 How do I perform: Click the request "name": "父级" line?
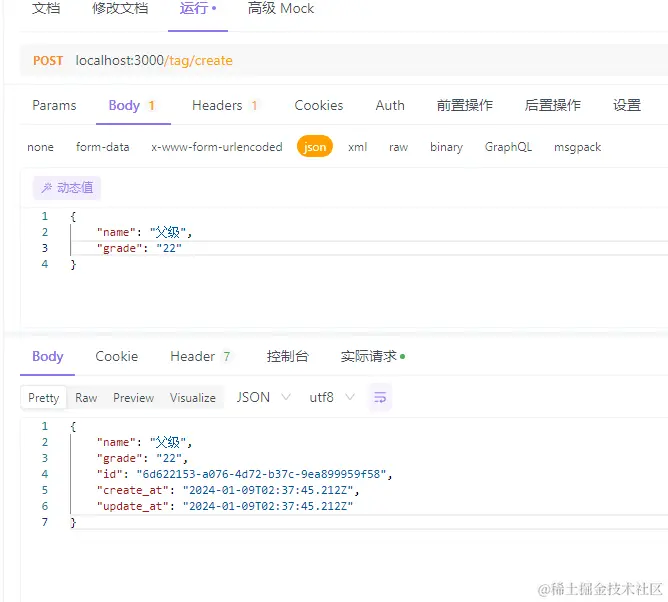pyautogui.click(x=144, y=232)
